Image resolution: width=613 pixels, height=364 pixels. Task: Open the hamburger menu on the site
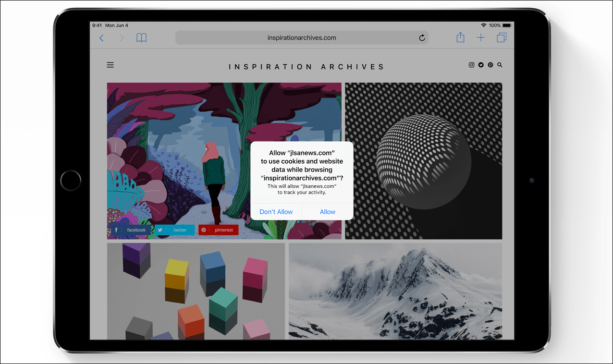click(110, 65)
